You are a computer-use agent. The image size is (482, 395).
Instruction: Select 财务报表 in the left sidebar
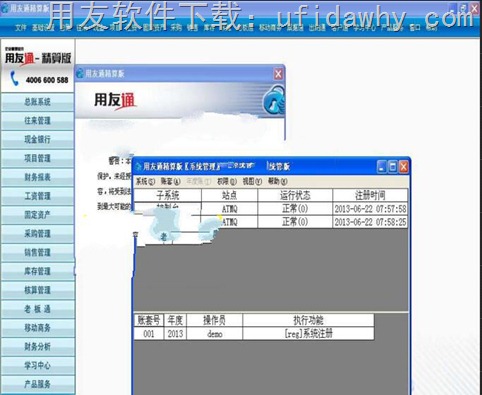[37, 177]
